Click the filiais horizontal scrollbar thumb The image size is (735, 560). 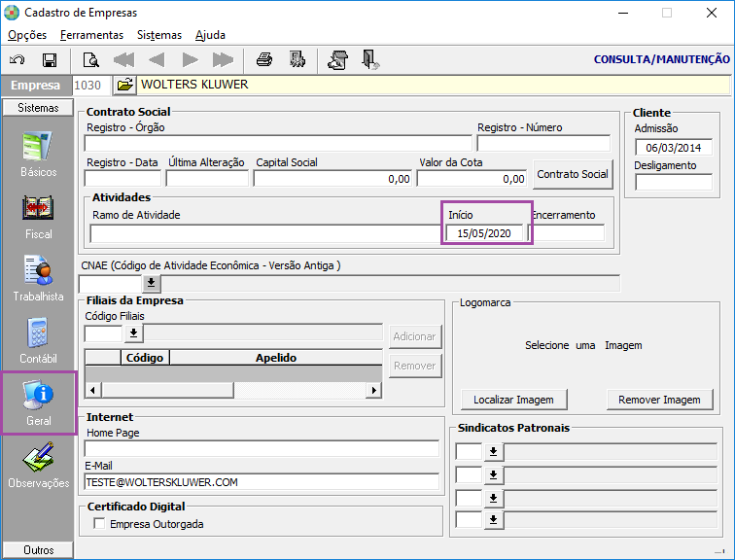[x=167, y=390]
